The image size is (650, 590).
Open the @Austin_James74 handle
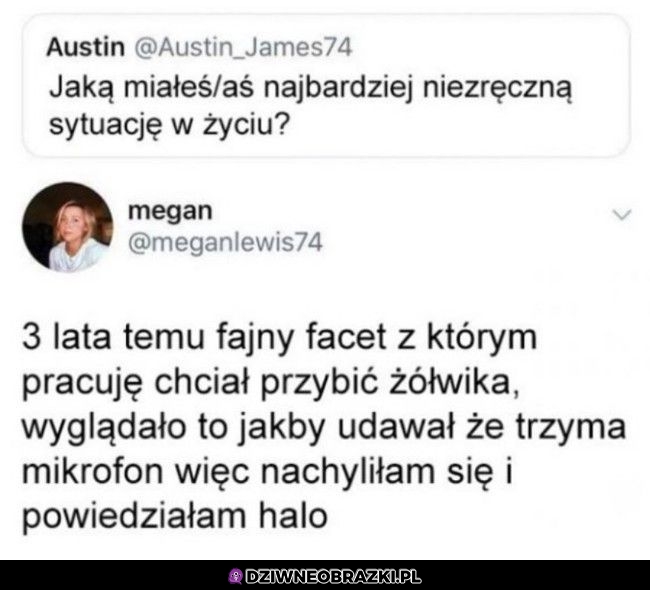coord(243,47)
